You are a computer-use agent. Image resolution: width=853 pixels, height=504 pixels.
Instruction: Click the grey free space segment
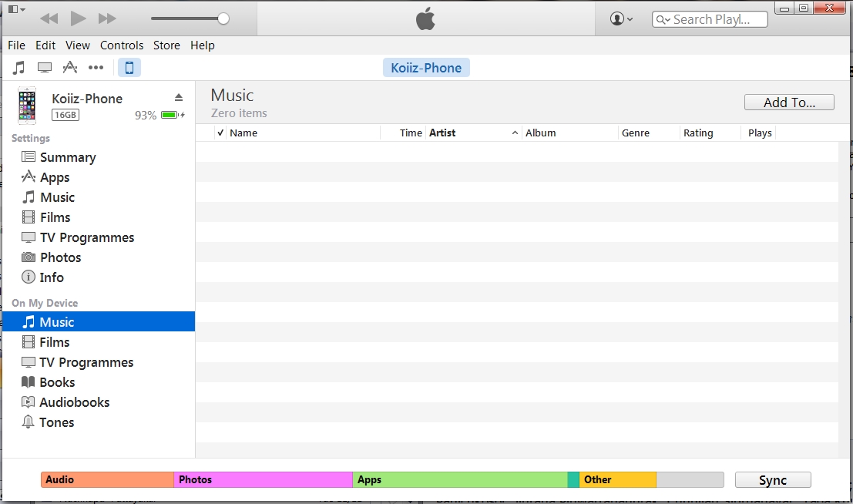pyautogui.click(x=690, y=479)
